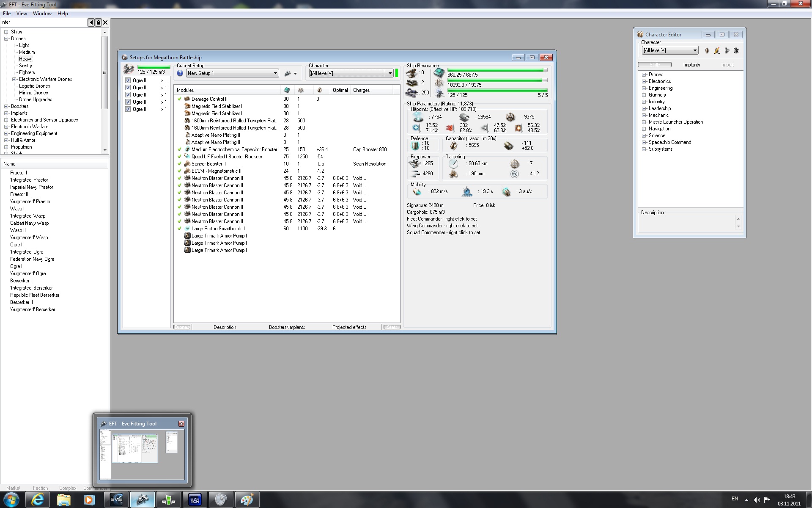
Task: Open the Window menu
Action: pyautogui.click(x=42, y=14)
